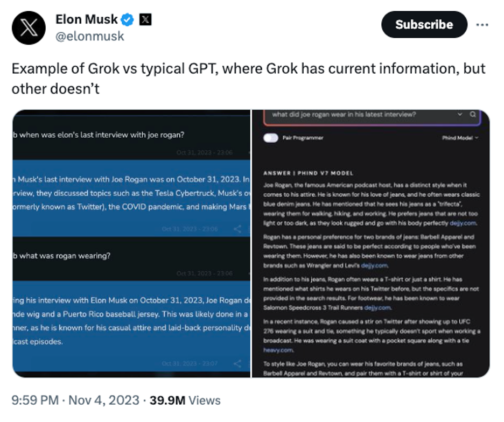Click share icon under Rogan wearing answer
The height and width of the screenshot is (422, 504).
click(237, 364)
